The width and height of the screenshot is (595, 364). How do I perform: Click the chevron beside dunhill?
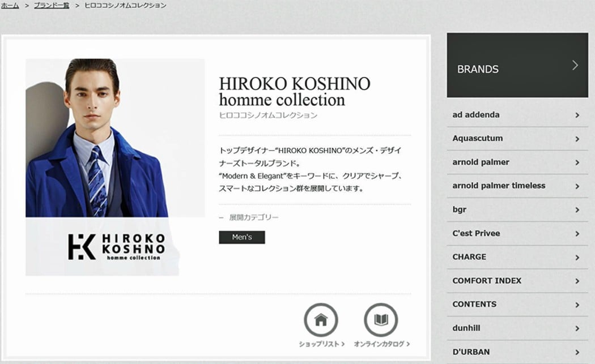coord(577,329)
